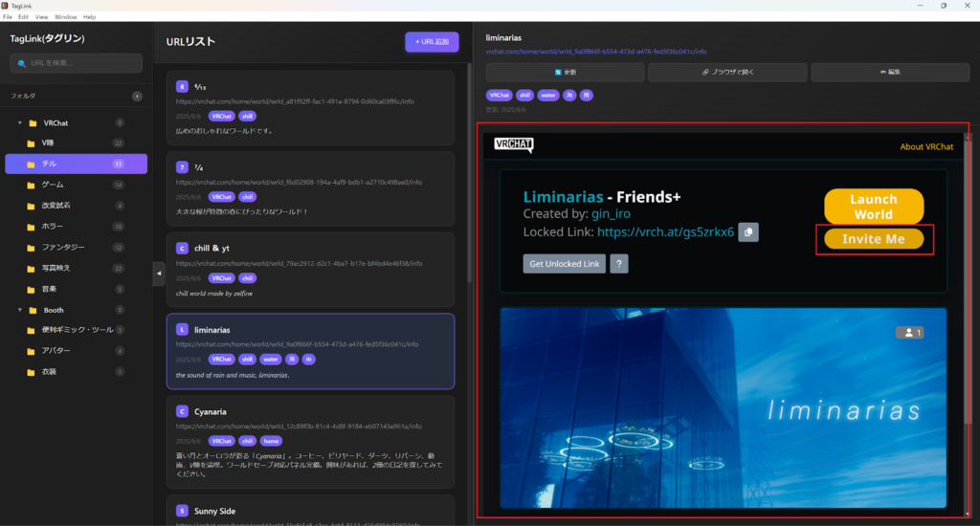Click Get Unlocked Link button
980x526 pixels.
click(565, 264)
